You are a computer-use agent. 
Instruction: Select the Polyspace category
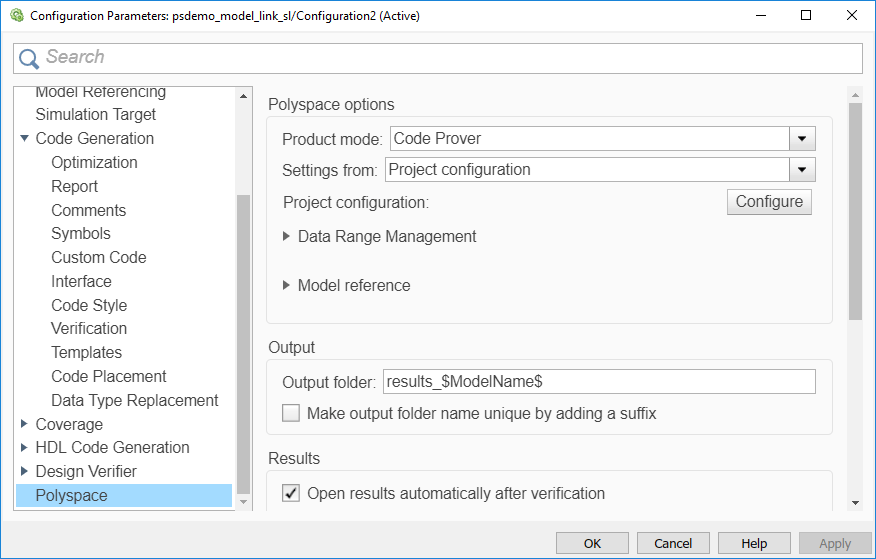pyautogui.click(x=71, y=495)
